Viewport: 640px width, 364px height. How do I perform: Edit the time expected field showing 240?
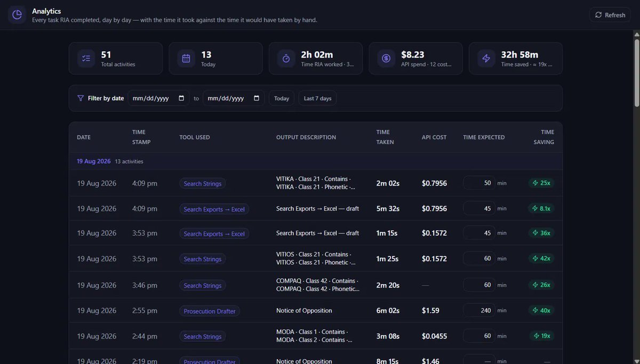(479, 310)
